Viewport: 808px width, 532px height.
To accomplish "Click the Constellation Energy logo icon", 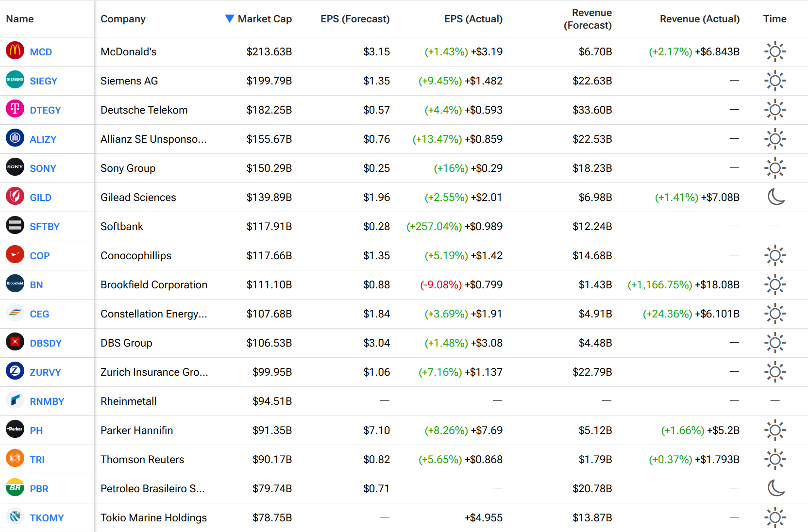I will click(x=15, y=313).
